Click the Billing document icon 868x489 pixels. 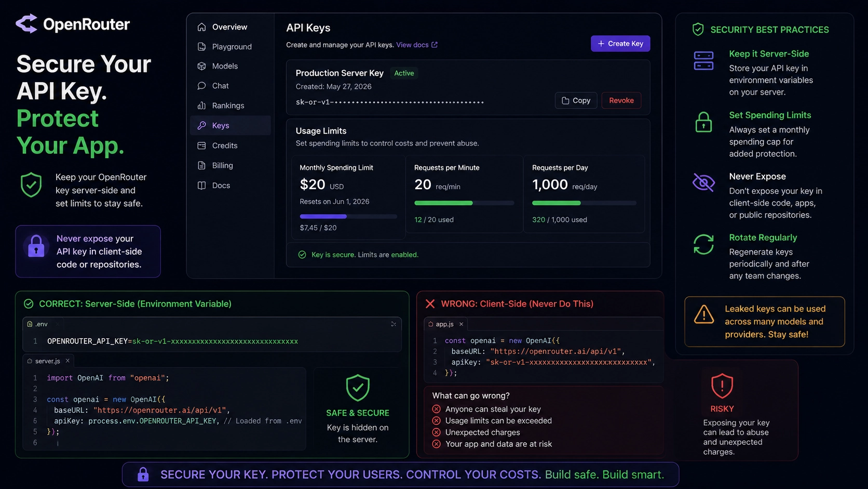(x=201, y=165)
